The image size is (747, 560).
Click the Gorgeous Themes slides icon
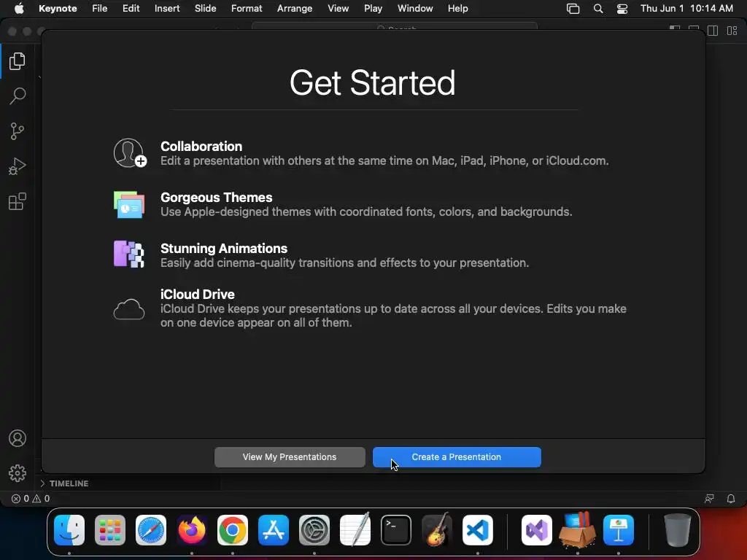point(129,204)
